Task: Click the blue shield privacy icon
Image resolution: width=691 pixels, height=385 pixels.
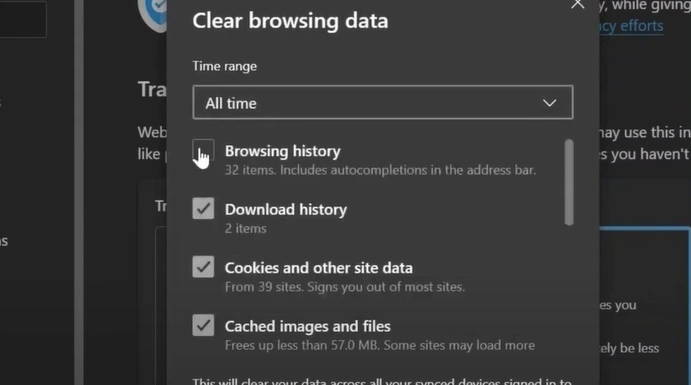Action: click(x=153, y=12)
